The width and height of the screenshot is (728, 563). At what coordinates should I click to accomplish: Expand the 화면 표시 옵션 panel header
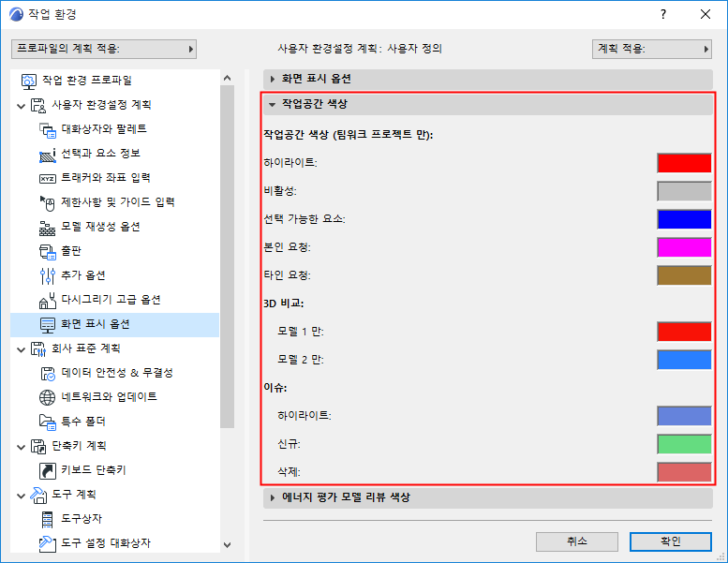(x=488, y=80)
